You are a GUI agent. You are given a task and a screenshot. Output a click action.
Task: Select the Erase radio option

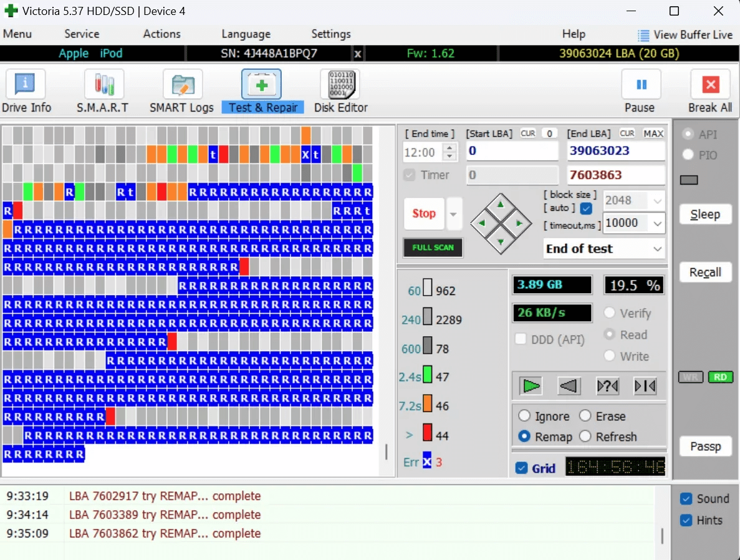tap(585, 416)
